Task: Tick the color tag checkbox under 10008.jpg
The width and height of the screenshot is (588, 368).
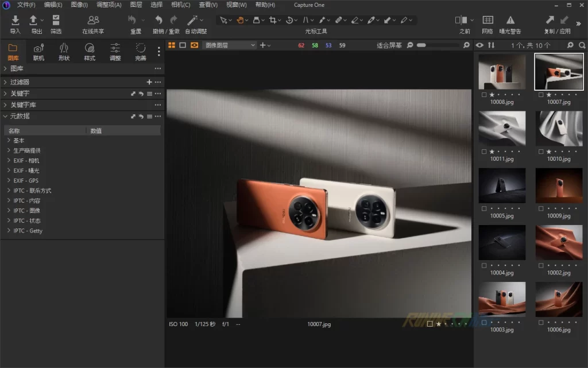Action: coord(484,95)
